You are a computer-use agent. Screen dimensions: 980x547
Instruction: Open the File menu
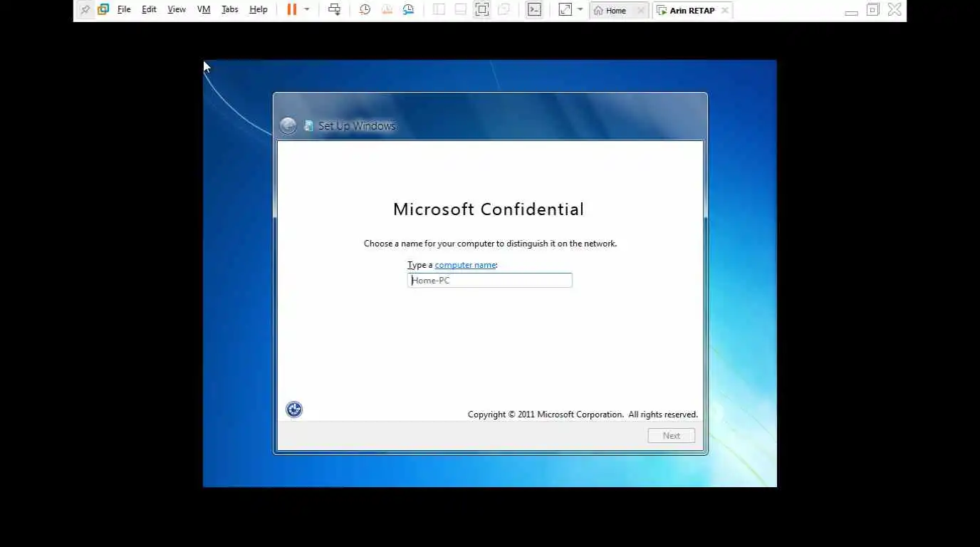tap(124, 10)
